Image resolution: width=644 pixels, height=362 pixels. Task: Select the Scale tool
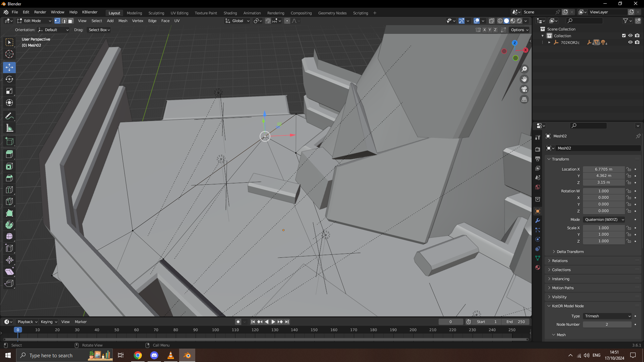pyautogui.click(x=9, y=91)
